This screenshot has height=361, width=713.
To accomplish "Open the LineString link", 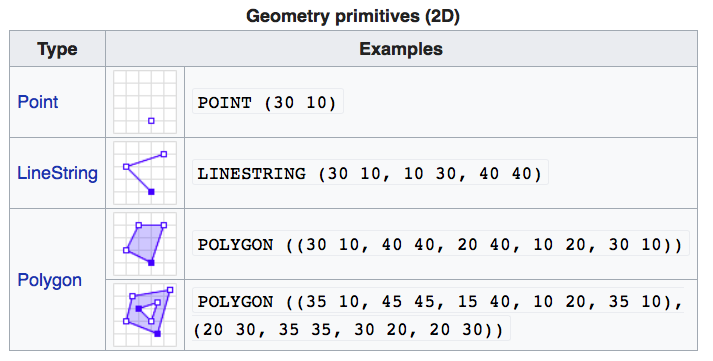I will (x=57, y=173).
